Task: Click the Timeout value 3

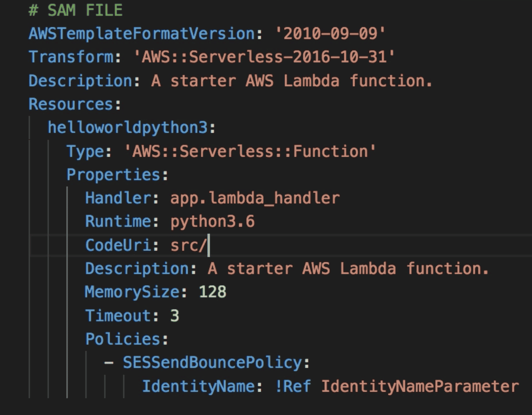Action: (x=175, y=316)
